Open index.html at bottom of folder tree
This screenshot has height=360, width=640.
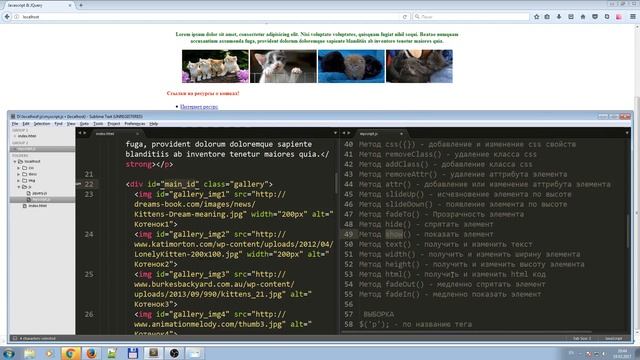(x=38, y=206)
